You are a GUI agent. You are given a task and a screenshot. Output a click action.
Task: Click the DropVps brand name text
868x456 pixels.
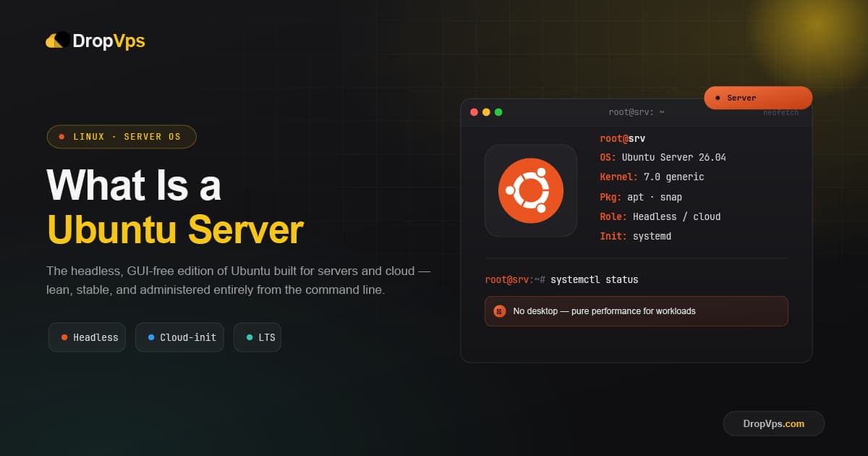(109, 41)
